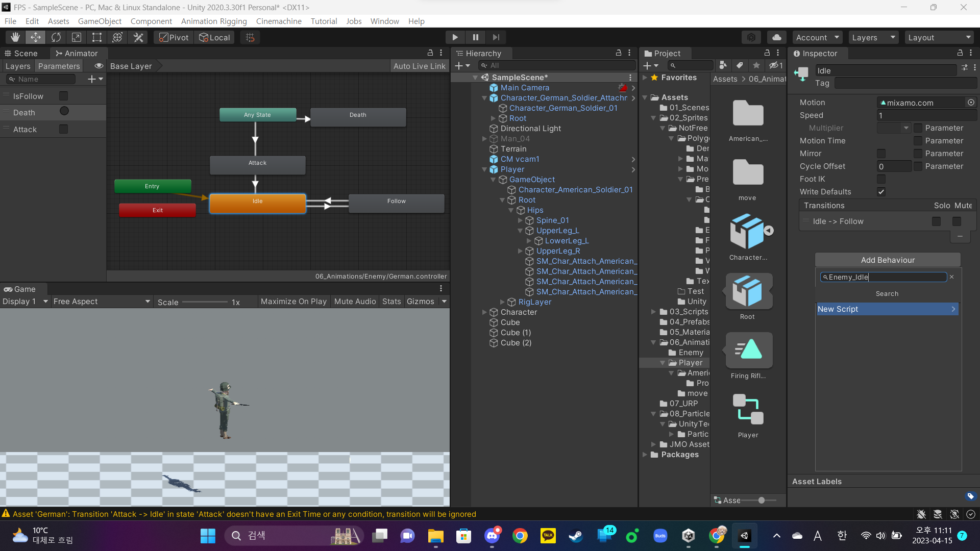Image resolution: width=980 pixels, height=551 pixels.
Task: Toggle Pivot handle position button
Action: [x=174, y=37]
